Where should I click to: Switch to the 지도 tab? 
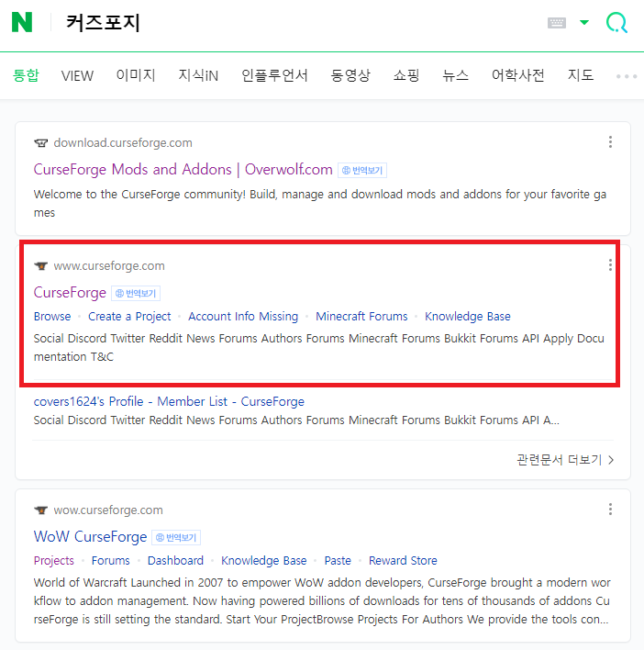[580, 75]
